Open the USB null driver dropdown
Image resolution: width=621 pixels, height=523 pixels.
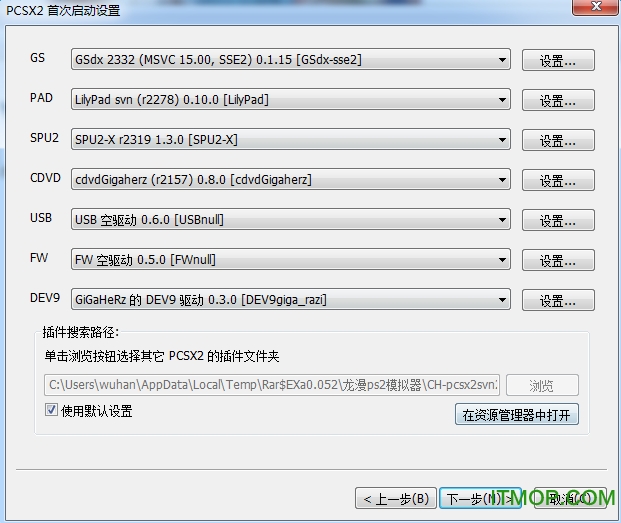click(x=291, y=219)
